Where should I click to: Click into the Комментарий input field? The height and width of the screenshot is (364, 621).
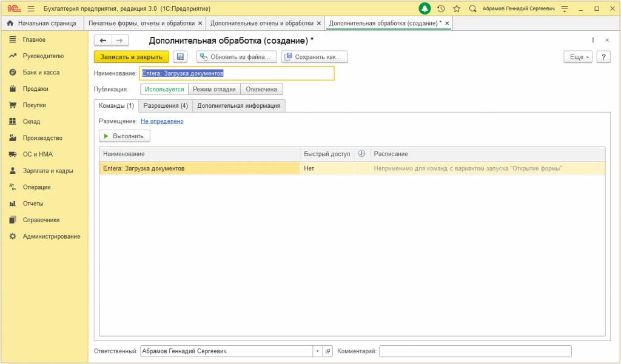[475, 351]
